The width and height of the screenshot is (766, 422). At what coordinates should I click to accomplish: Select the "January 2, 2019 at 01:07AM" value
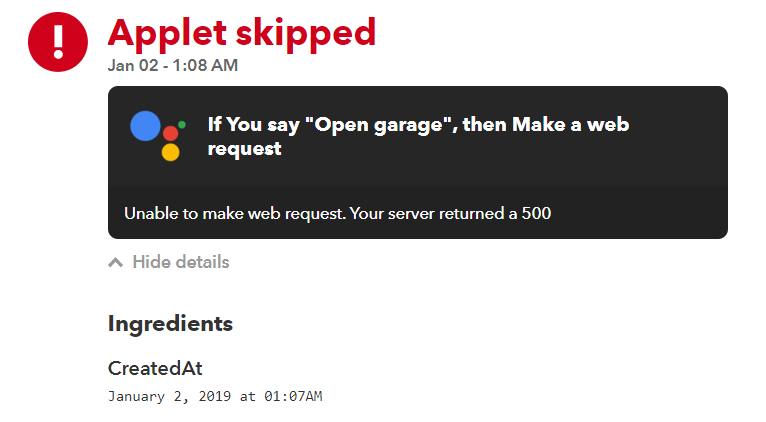point(215,396)
